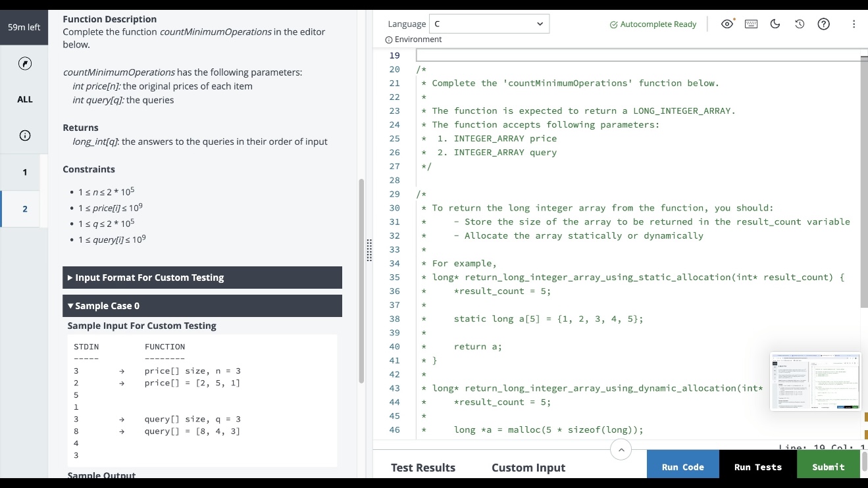Expand the results panel with chevron-up button
Viewport: 868px width, 488px height.
621,450
